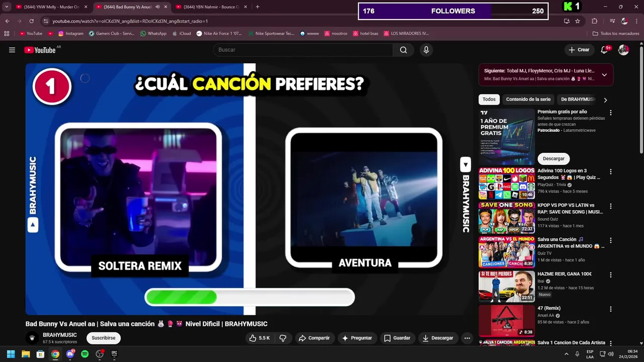
Task: Switch to the YBN Nahmir - Bounce tab
Action: 211,7
